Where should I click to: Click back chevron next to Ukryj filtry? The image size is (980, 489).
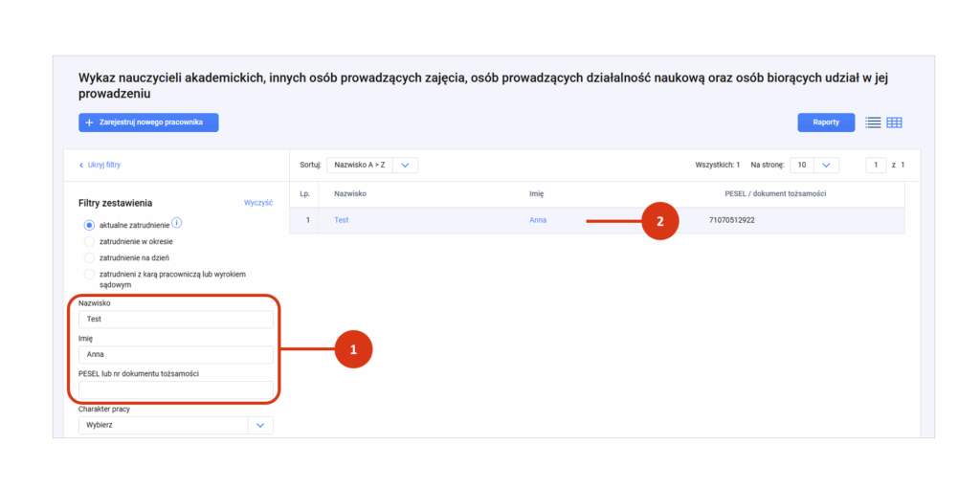coord(80,166)
